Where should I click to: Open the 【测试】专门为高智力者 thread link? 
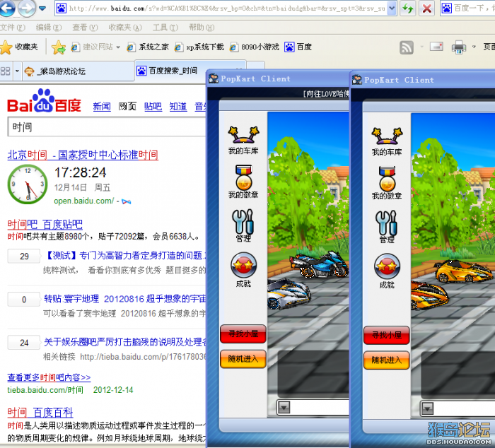(x=126, y=256)
